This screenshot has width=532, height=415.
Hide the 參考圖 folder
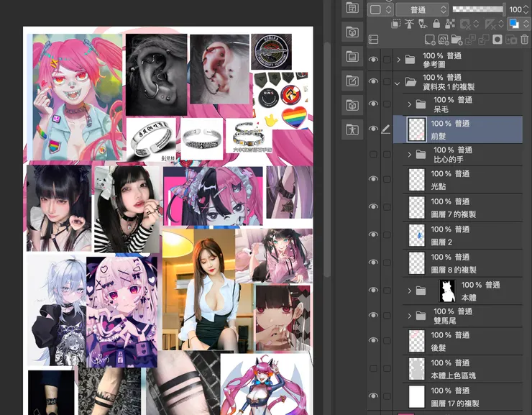(373, 60)
